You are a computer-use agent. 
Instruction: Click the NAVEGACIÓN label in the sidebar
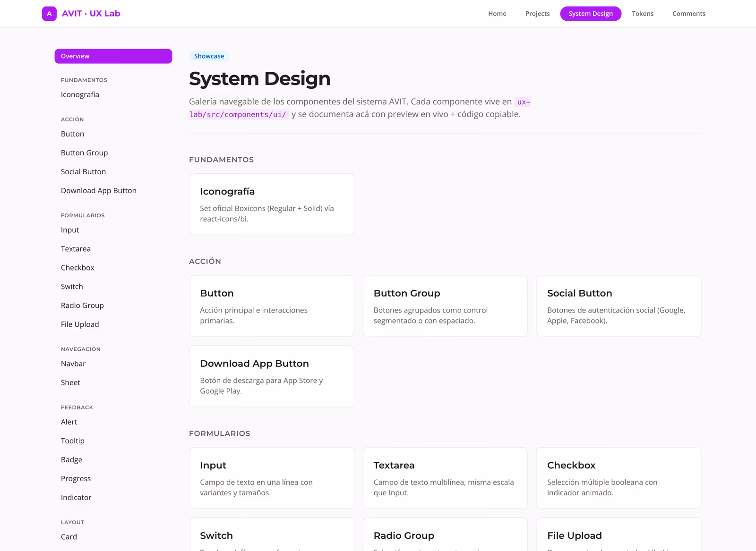(81, 349)
